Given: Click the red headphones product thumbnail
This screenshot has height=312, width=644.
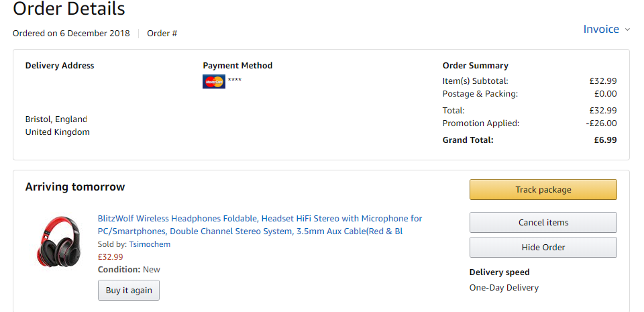Looking at the screenshot, I should [x=58, y=242].
